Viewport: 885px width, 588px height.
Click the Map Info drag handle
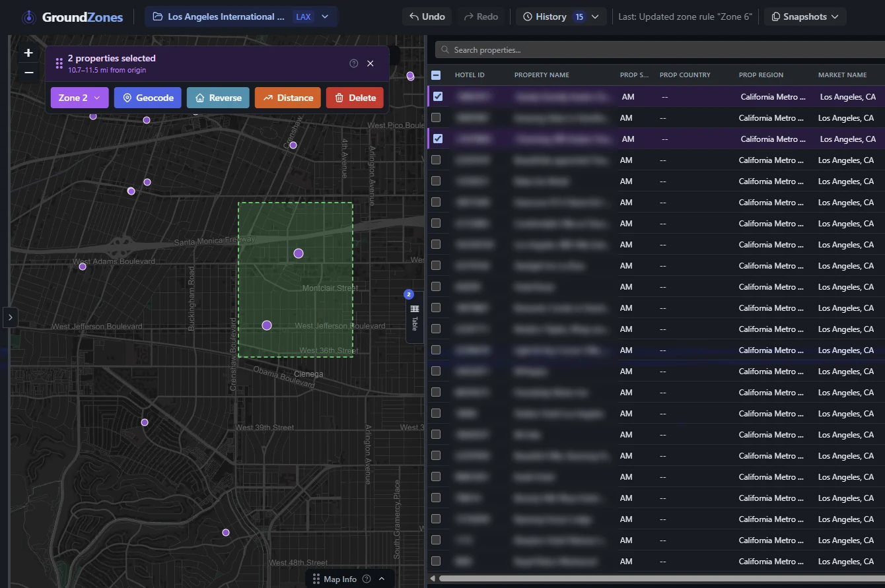pos(316,579)
